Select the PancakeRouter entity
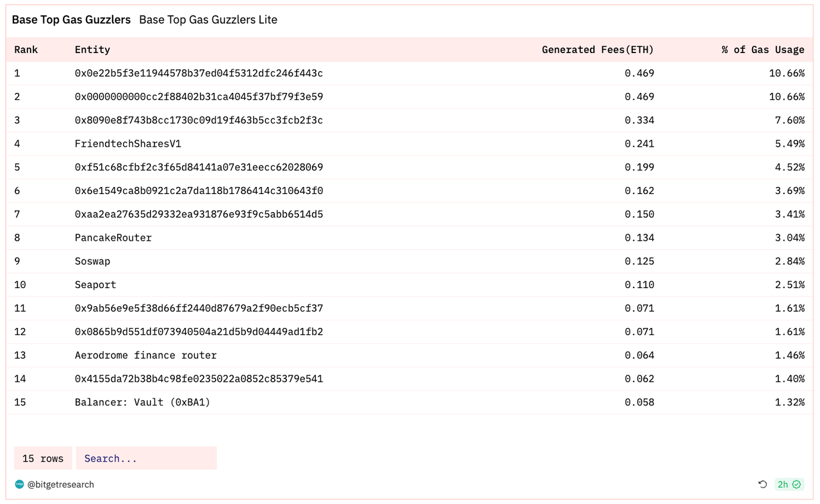Viewport: 820px width, 504px height. pyautogui.click(x=113, y=238)
